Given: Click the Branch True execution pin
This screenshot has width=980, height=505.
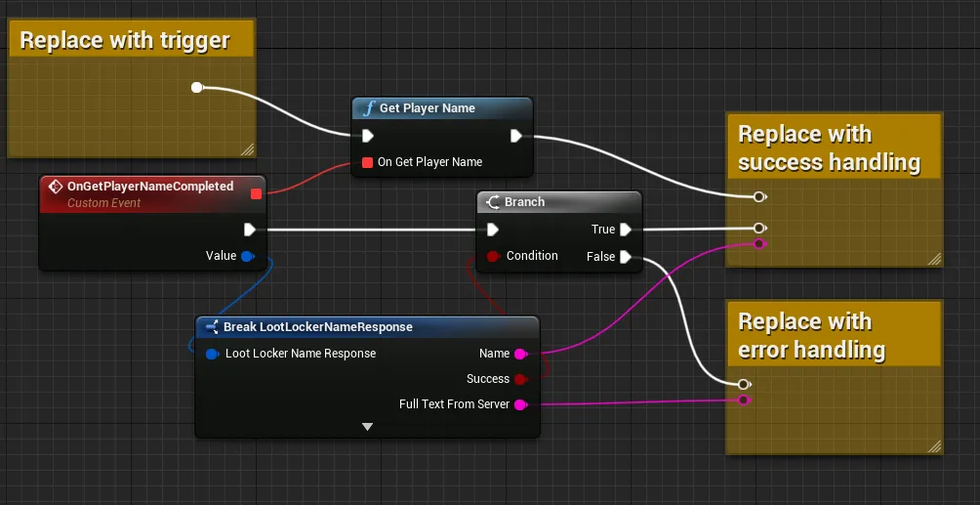Looking at the screenshot, I should (625, 230).
